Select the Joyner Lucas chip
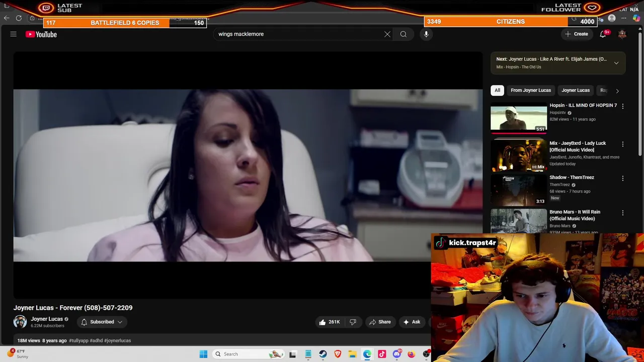Viewport: 644px width, 362px height. pos(576,90)
